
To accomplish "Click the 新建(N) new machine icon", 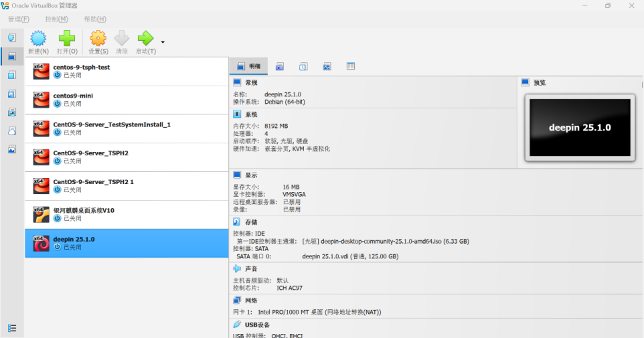I will coord(38,38).
